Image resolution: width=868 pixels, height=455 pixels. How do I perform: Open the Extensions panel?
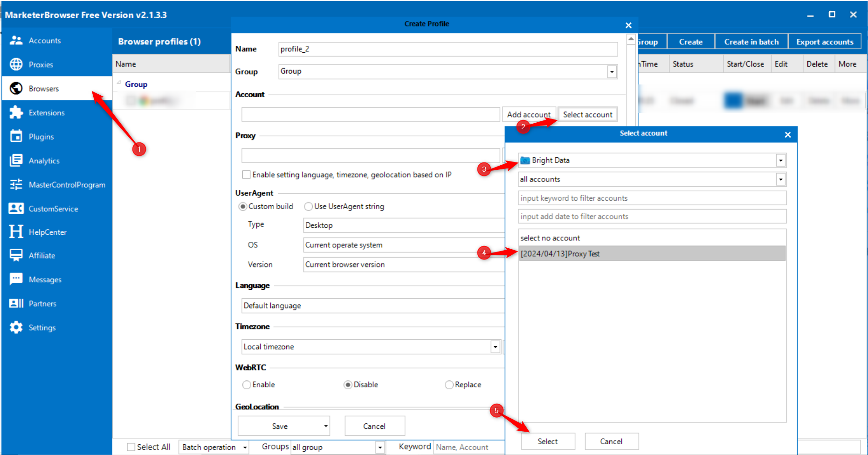(x=47, y=112)
